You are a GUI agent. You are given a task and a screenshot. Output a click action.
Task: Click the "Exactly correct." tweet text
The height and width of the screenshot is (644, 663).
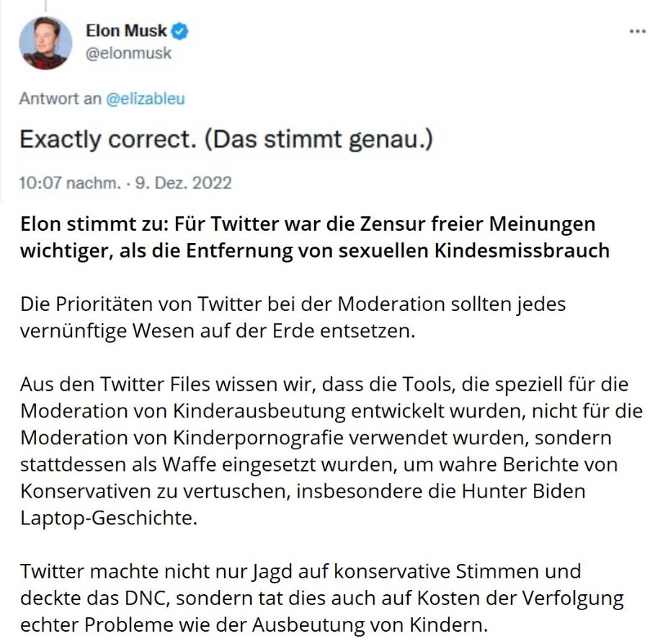107,138
